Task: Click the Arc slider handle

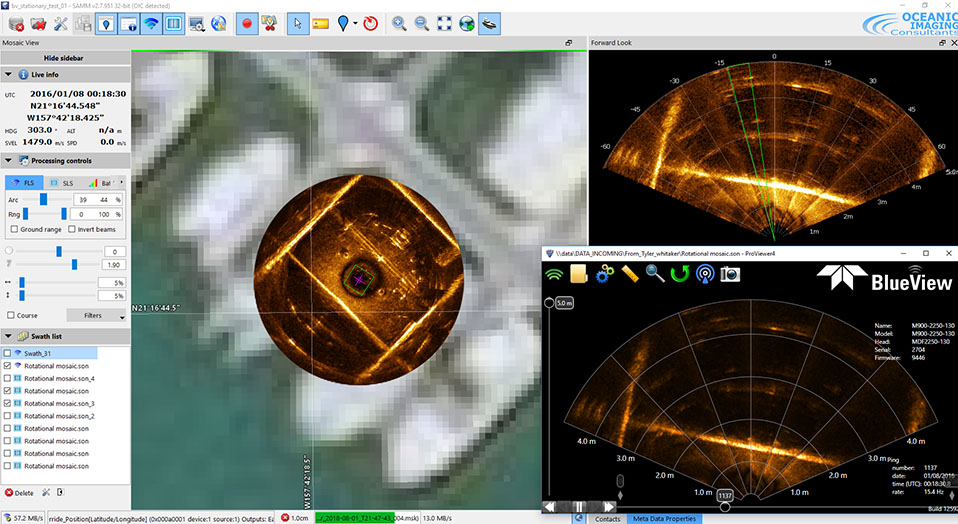Action: point(43,199)
